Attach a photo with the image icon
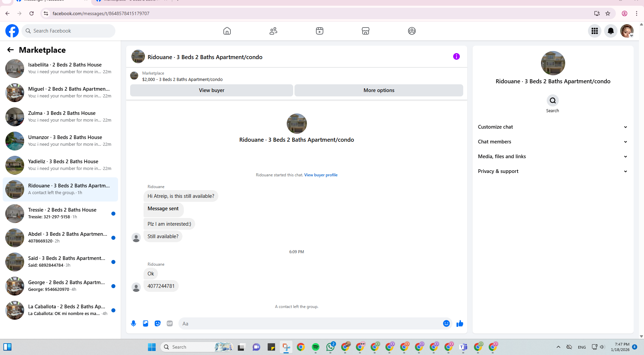644x355 pixels. point(146,323)
